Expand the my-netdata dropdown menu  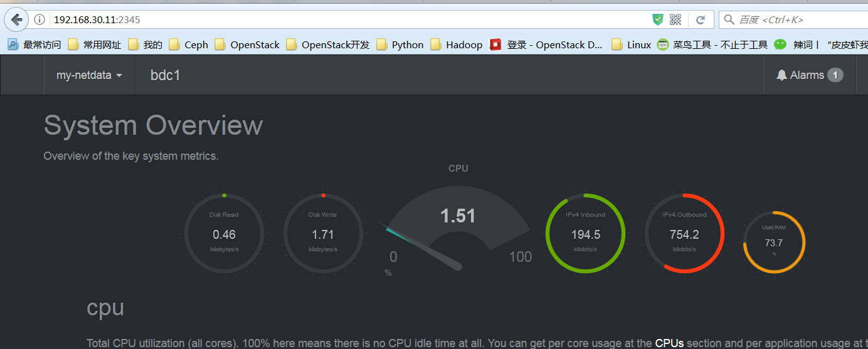(x=89, y=75)
